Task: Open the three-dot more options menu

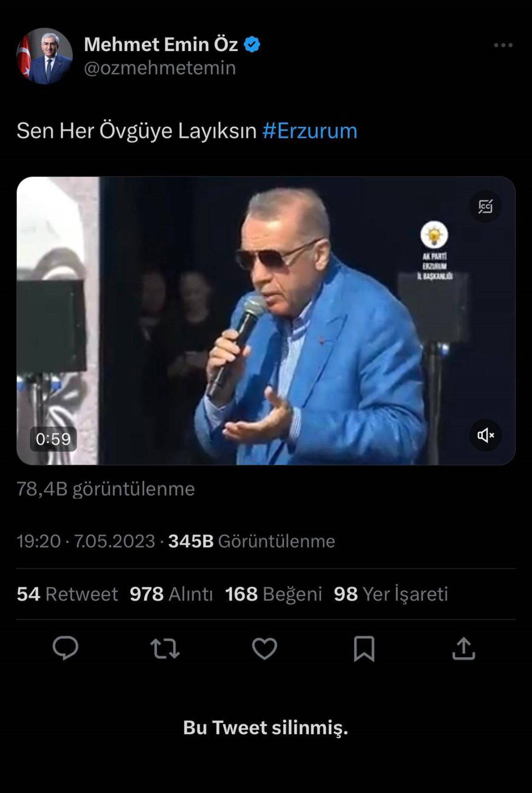Action: pos(503,45)
